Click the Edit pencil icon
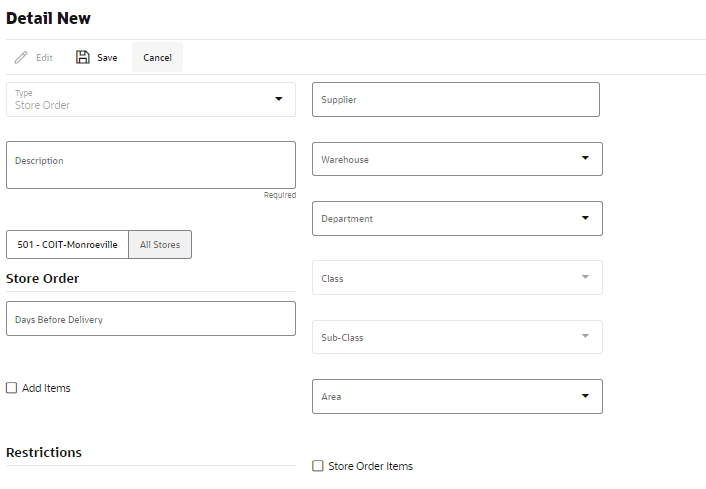Screen dimensions: 706x489 pos(21,58)
